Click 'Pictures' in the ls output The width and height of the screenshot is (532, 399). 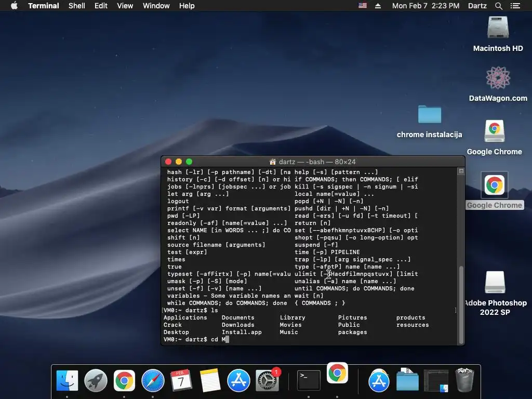tap(353, 317)
